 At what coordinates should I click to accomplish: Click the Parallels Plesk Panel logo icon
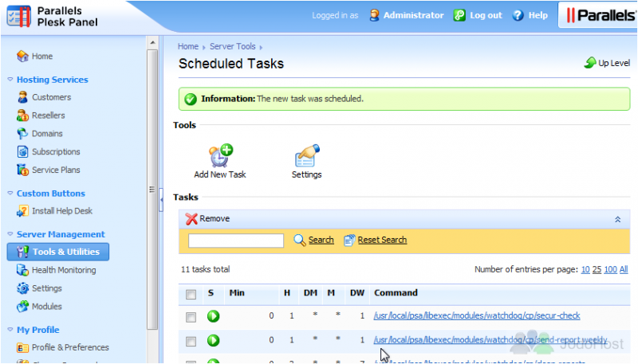[19, 16]
